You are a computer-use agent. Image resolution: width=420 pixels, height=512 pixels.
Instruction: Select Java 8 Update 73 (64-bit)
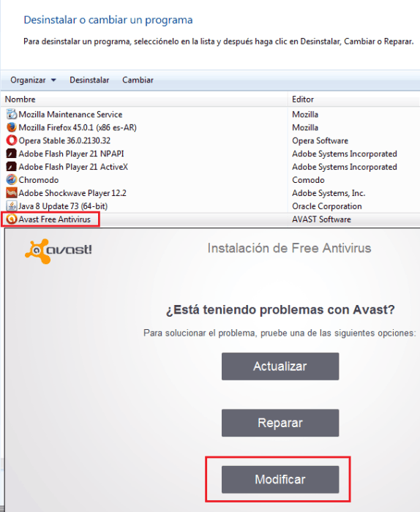pos(210,206)
